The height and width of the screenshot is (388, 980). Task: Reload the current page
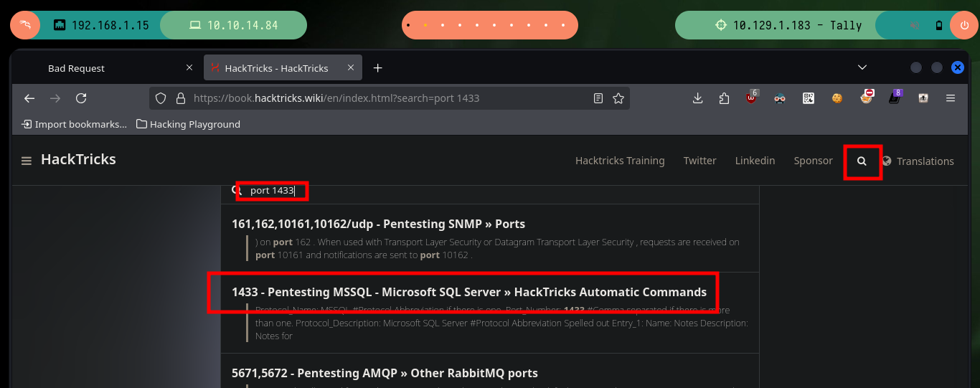tap(81, 98)
